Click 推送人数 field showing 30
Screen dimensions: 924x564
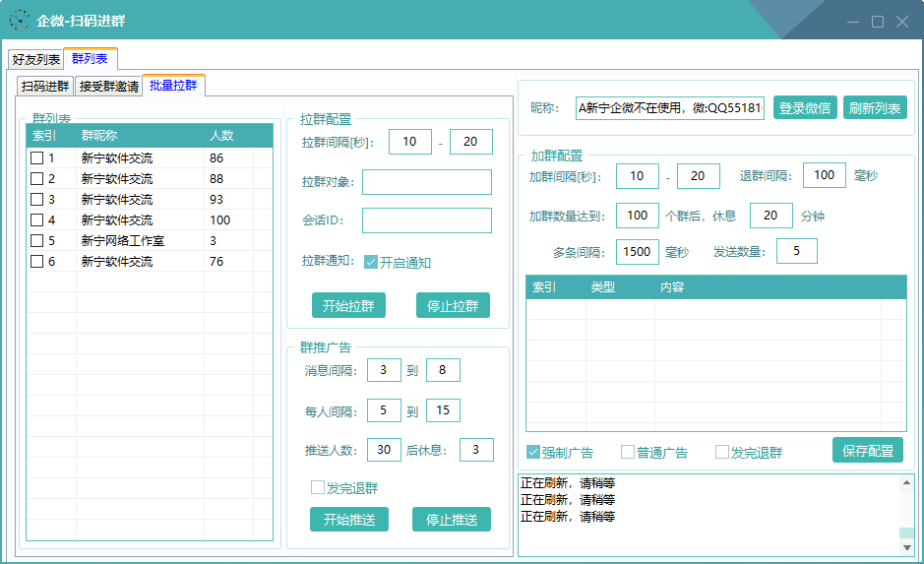click(x=384, y=450)
